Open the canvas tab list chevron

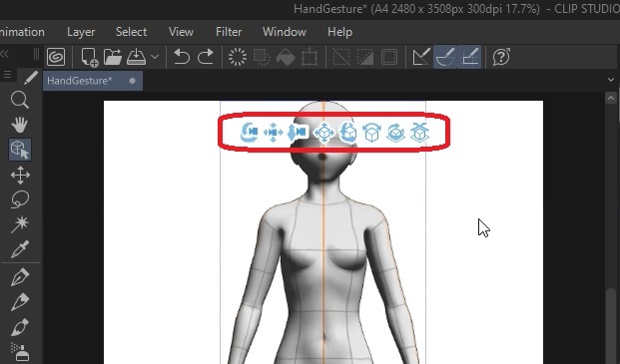611,80
